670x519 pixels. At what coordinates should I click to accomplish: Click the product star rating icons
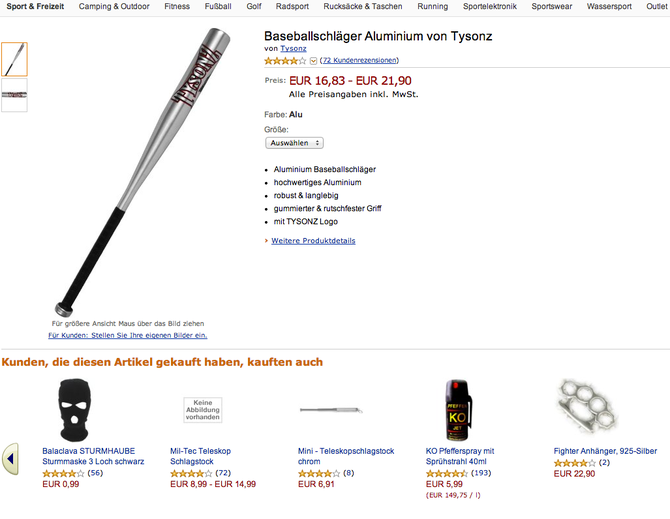click(285, 61)
